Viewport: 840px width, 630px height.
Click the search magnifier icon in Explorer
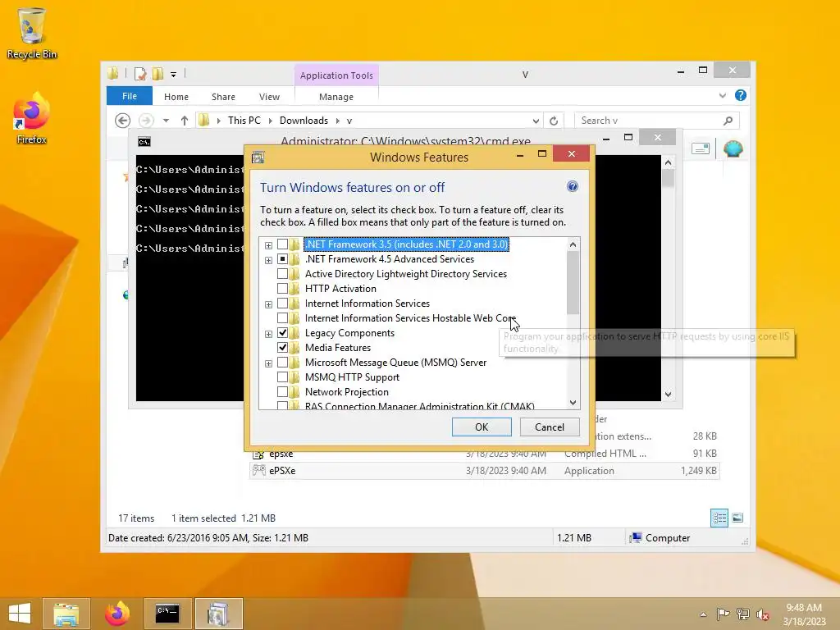pyautogui.click(x=728, y=121)
